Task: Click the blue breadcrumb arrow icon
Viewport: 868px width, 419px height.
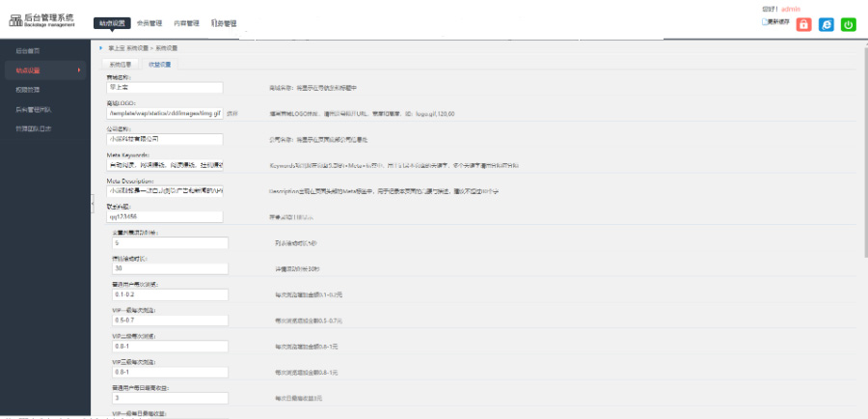Action: click(x=100, y=47)
